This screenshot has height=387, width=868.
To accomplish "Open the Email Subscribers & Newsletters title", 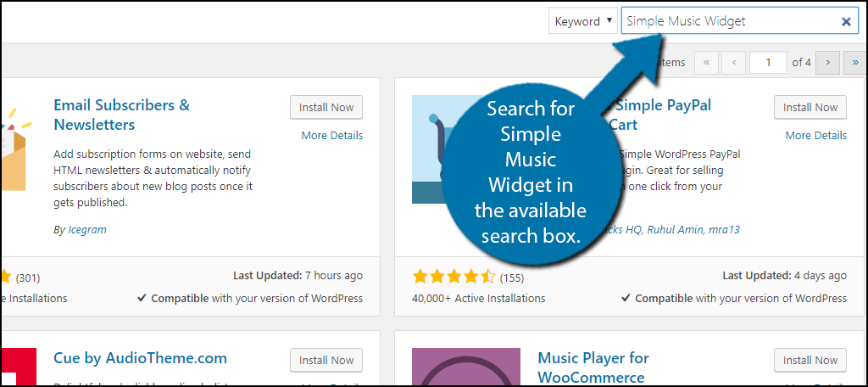I will coord(121,115).
